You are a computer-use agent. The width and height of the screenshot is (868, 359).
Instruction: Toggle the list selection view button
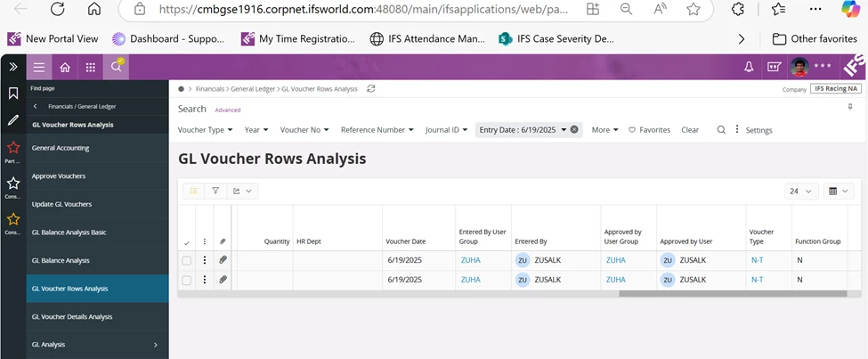pos(194,191)
